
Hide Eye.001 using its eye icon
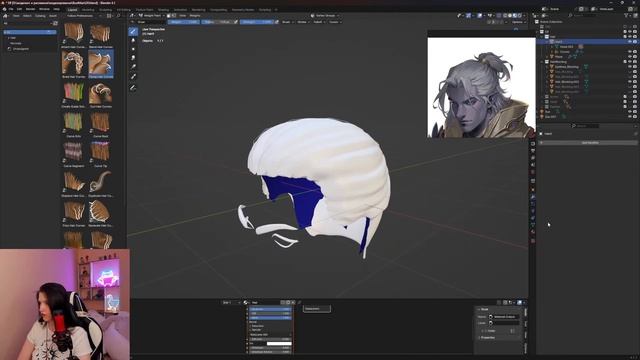click(630, 117)
